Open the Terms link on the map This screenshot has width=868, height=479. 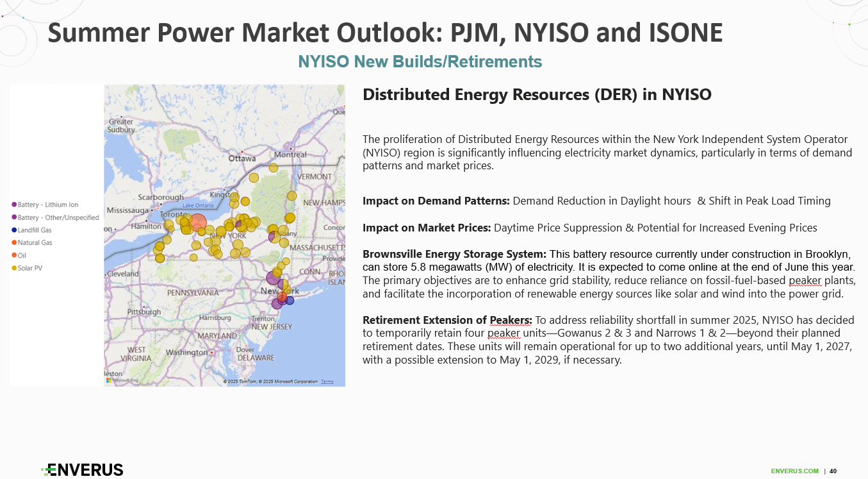pyautogui.click(x=327, y=382)
